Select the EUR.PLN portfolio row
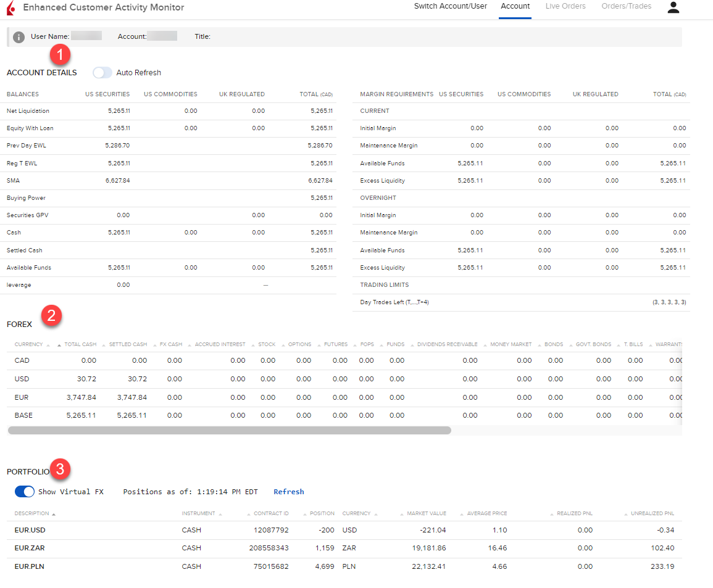Image resolution: width=713 pixels, height=588 pixels. (344, 566)
